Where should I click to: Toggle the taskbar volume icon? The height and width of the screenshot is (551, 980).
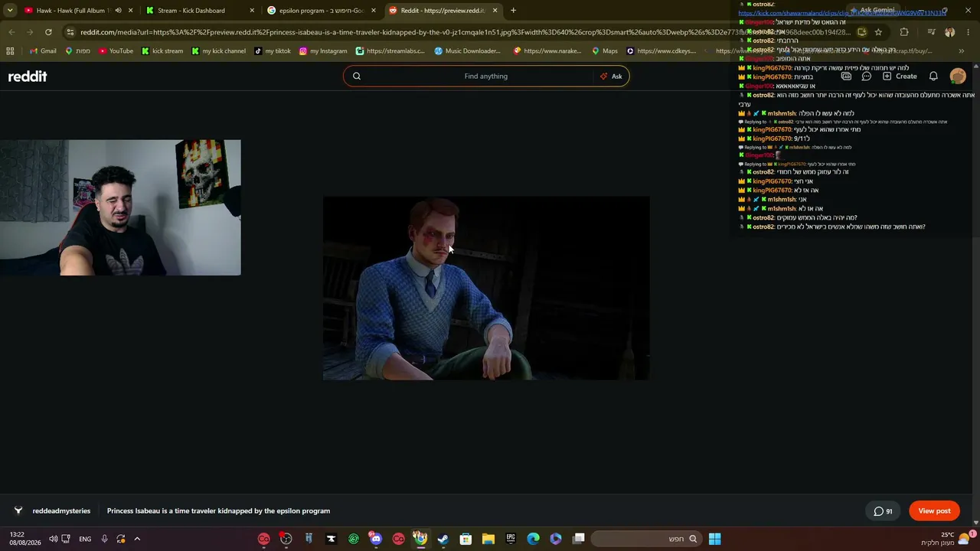pos(53,539)
